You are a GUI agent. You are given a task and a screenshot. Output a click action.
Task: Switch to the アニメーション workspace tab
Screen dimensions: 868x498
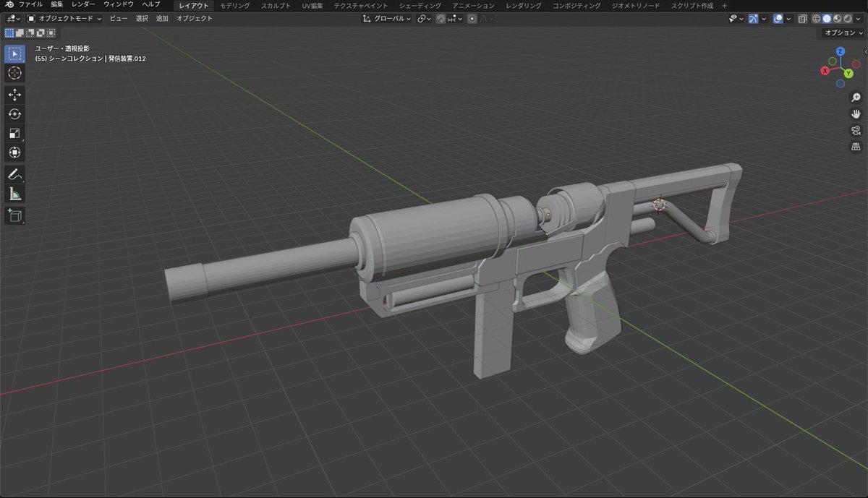click(x=474, y=6)
